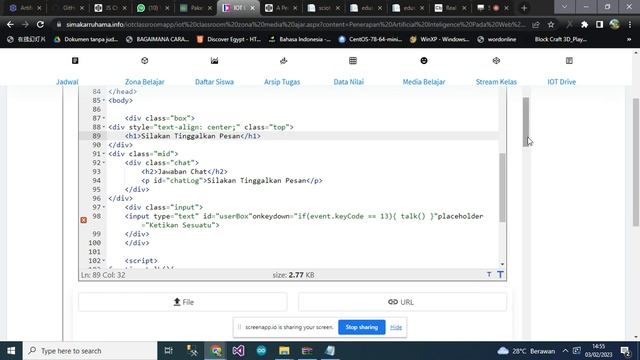
Task: Open Zona Belajar link
Action: point(144,82)
